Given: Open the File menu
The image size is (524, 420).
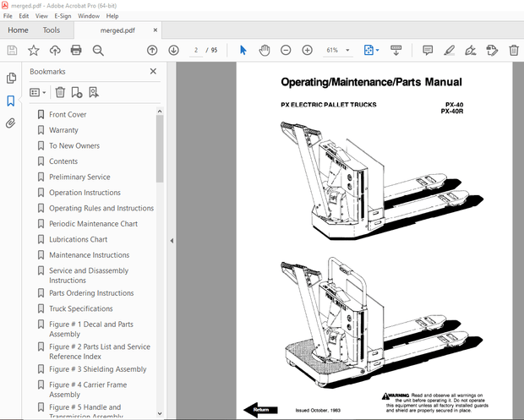Looking at the screenshot, I should (x=8, y=16).
